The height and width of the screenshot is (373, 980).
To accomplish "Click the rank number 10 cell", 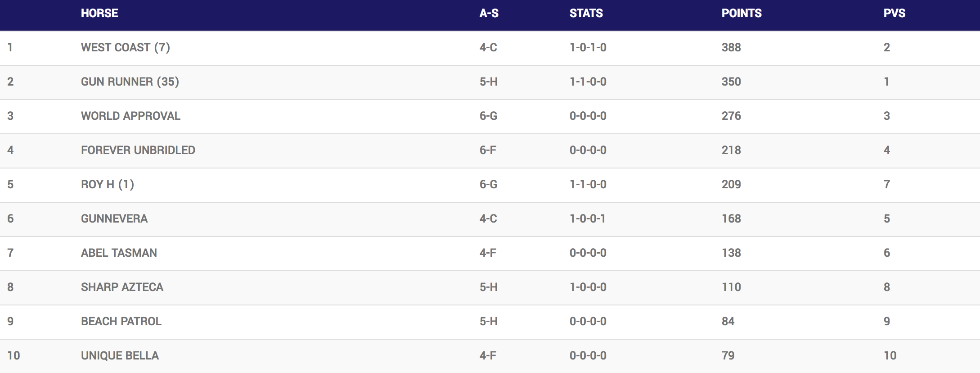I will click(13, 356).
